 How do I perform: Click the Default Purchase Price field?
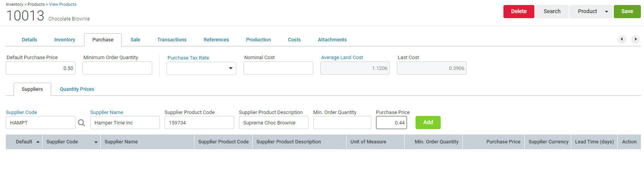(41, 68)
